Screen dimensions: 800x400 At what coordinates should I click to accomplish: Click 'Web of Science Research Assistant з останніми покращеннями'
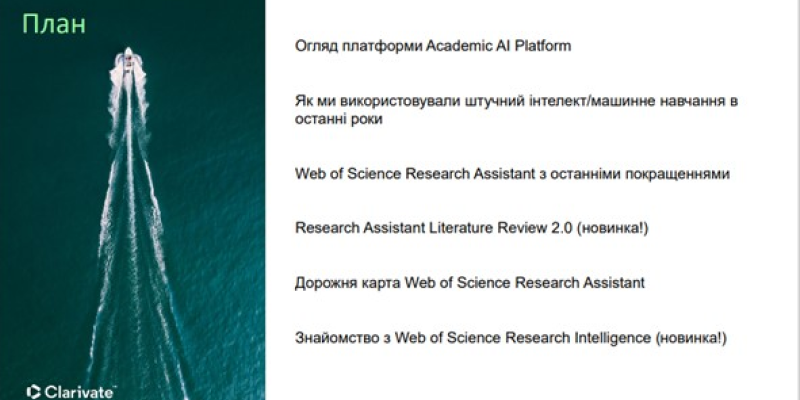tap(512, 174)
